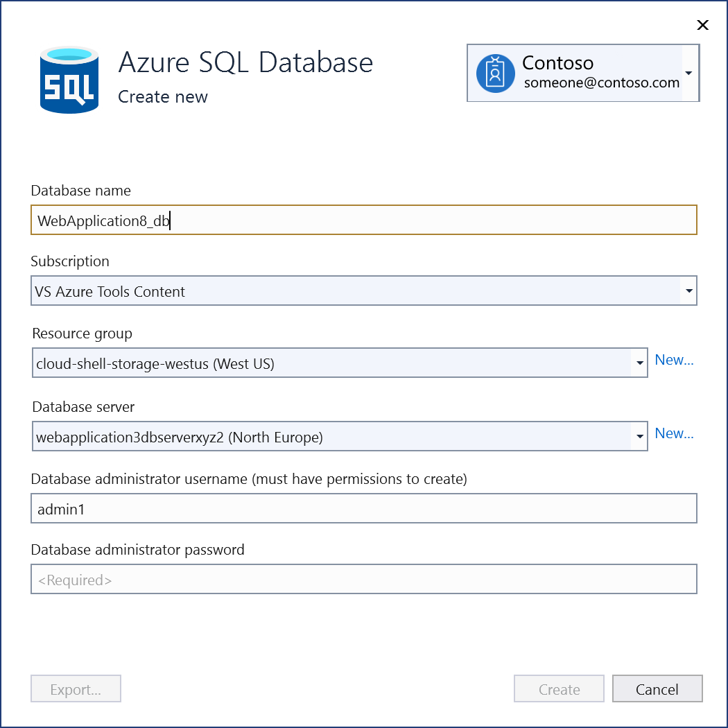Open the account switcher dropdown arrow
This screenshot has width=728, height=728.
[689, 73]
